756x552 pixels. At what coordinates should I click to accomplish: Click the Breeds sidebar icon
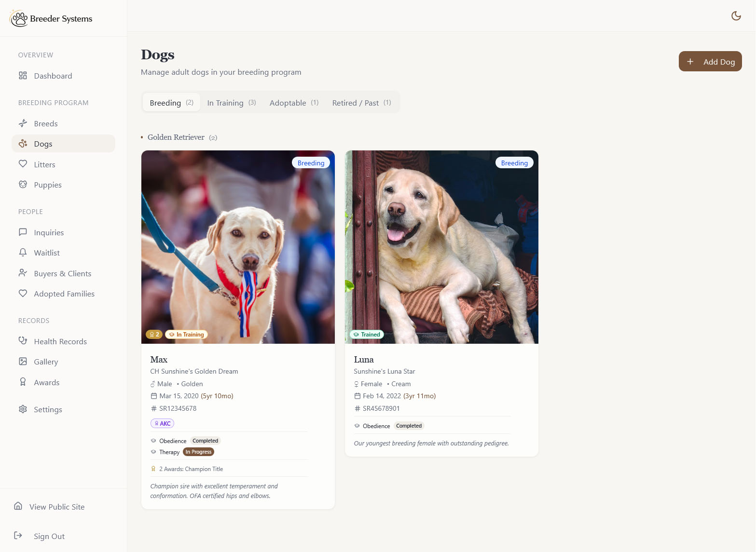point(23,123)
